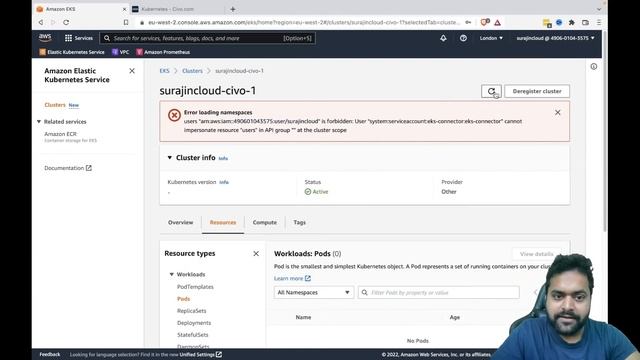Open the info panel icon at right edge
This screenshot has width=640, height=360.
point(593,67)
